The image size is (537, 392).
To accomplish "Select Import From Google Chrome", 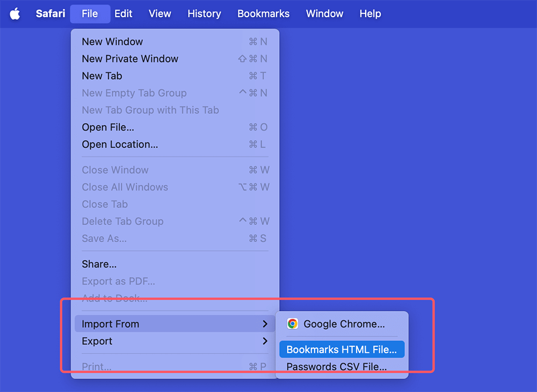I will pos(344,323).
